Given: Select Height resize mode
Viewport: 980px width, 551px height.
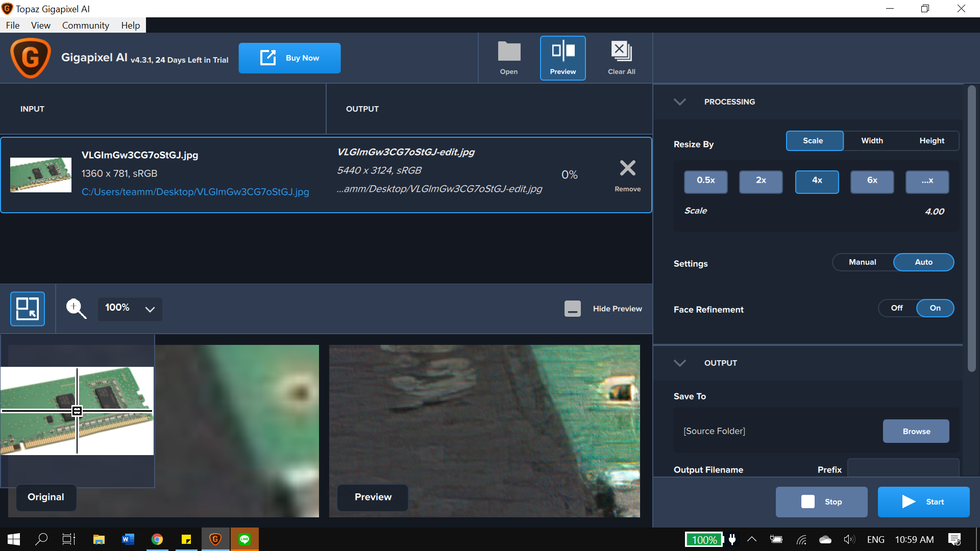Looking at the screenshot, I should click(932, 141).
